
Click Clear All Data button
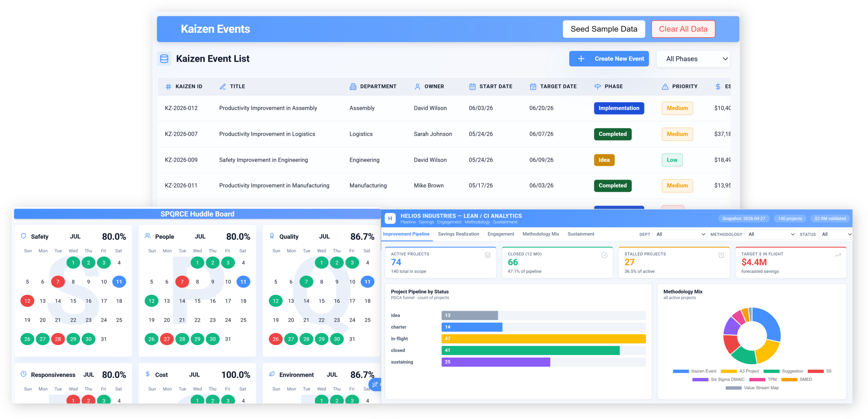(683, 29)
